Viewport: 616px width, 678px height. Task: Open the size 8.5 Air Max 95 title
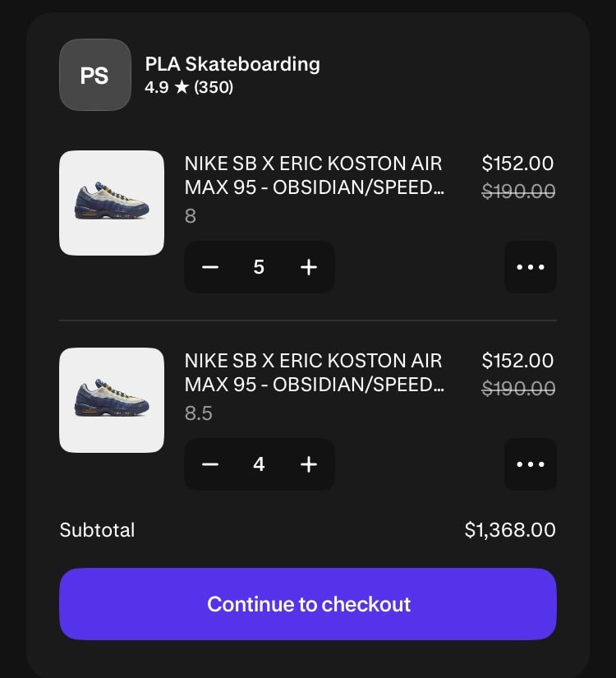pos(314,372)
